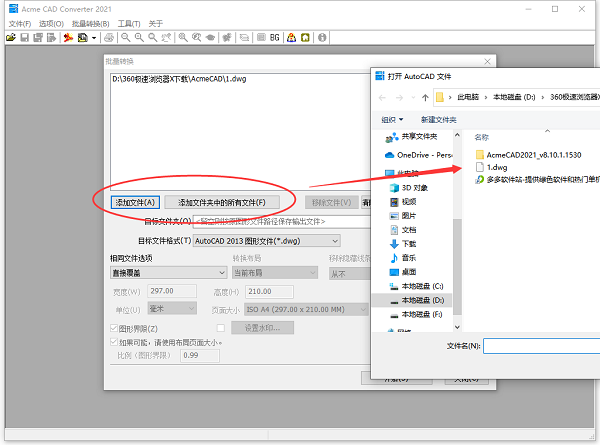This screenshot has height=445, width=600.
Task: Click the batch convert toolbar icon
Action: [x=82, y=37]
